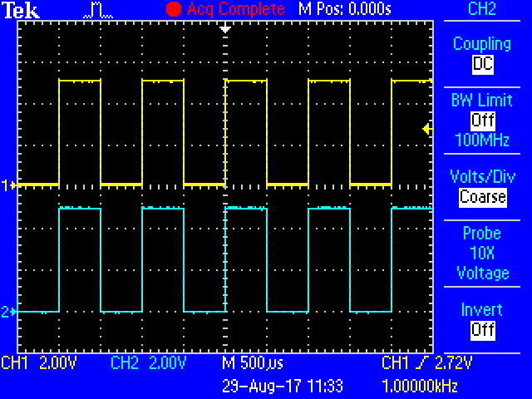Click the red Acq Complete indicator dot
This screenshot has height=399, width=532.
174,9
